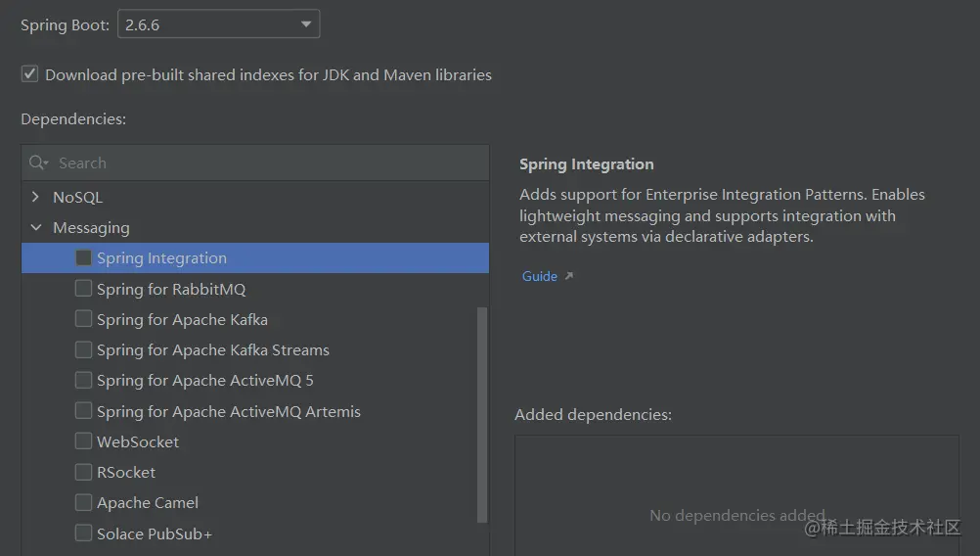Enable the Apache Camel dependency
The image size is (980, 556).
83,502
